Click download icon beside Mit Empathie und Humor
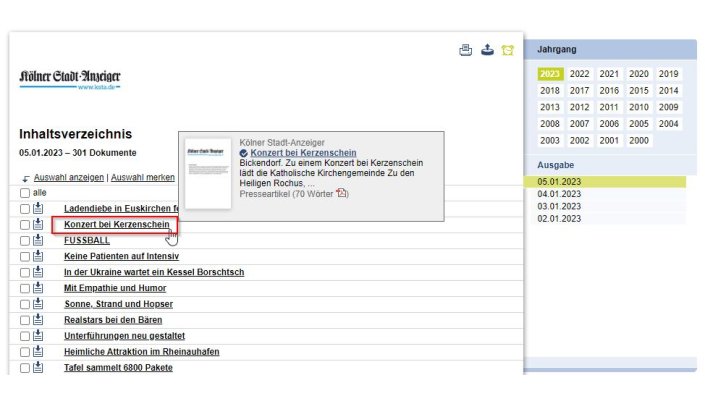This screenshot has width=705, height=397. pyautogui.click(x=38, y=287)
